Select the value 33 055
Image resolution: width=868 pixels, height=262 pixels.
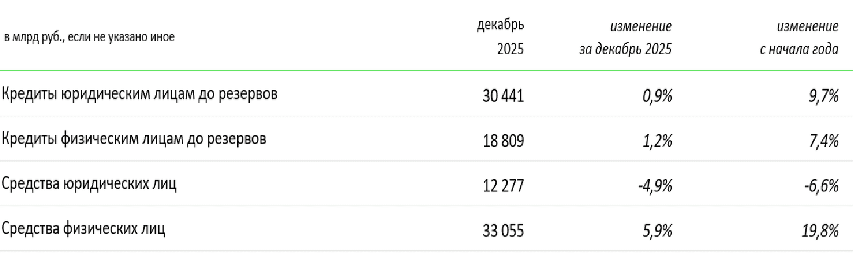(x=503, y=231)
